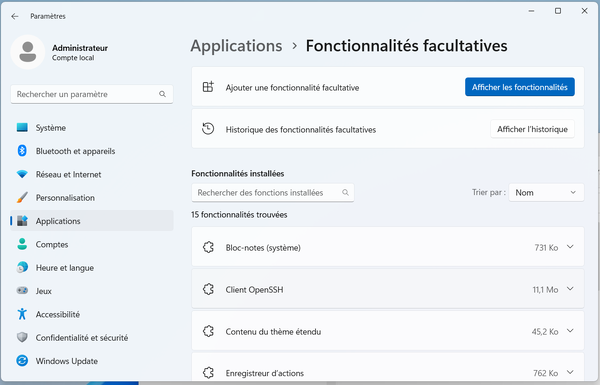This screenshot has width=600, height=385.
Task: Click the back arrow icon
Action: [15, 16]
